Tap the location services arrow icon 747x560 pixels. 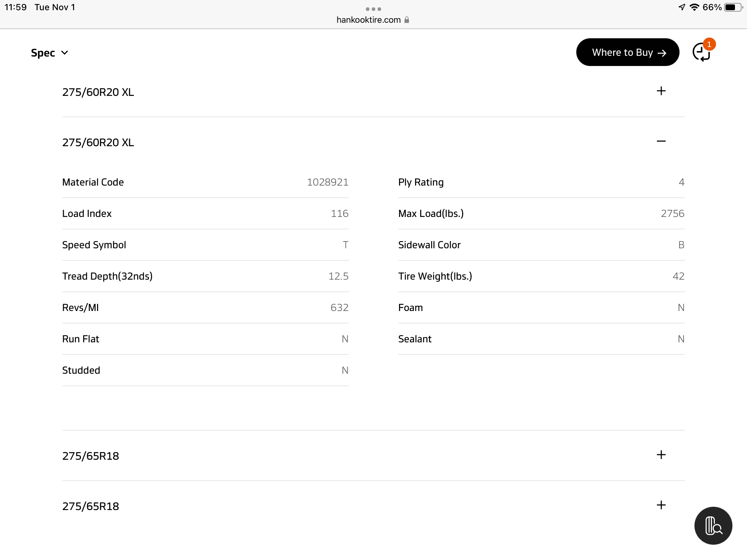682,7
